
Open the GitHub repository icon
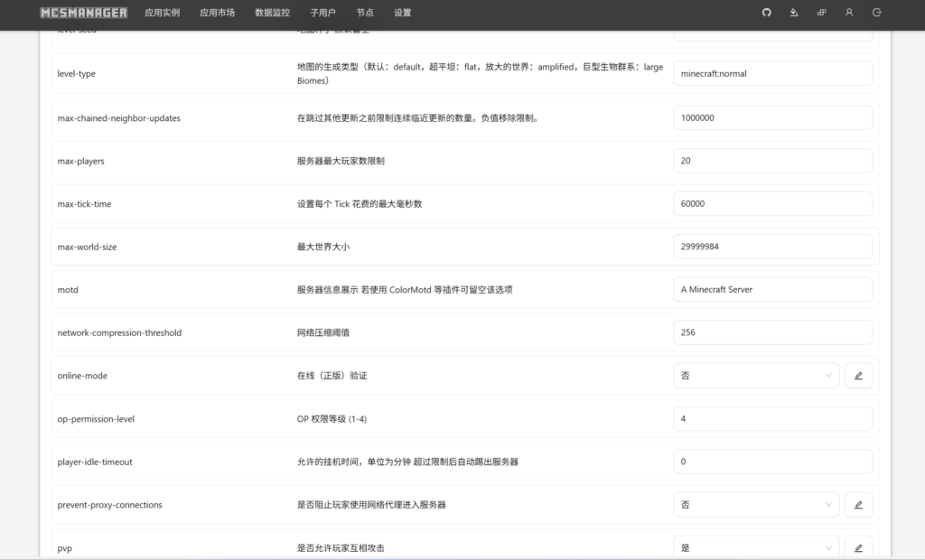(x=767, y=13)
